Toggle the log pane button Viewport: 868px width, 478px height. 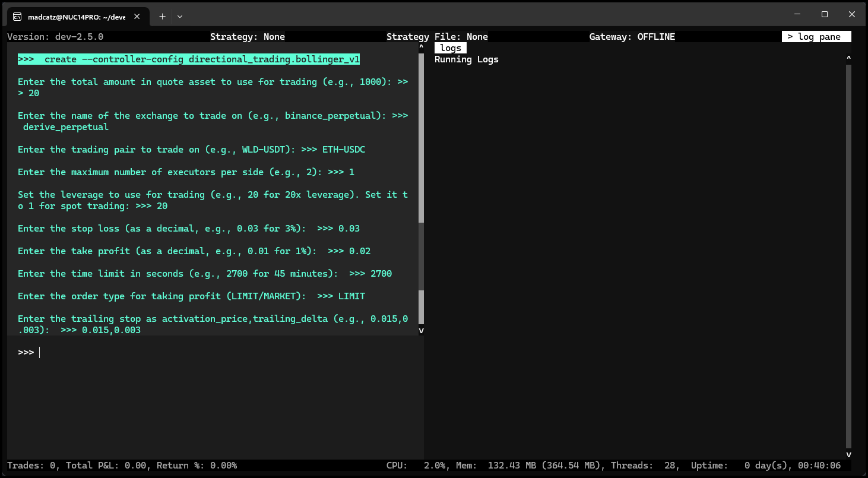click(816, 37)
